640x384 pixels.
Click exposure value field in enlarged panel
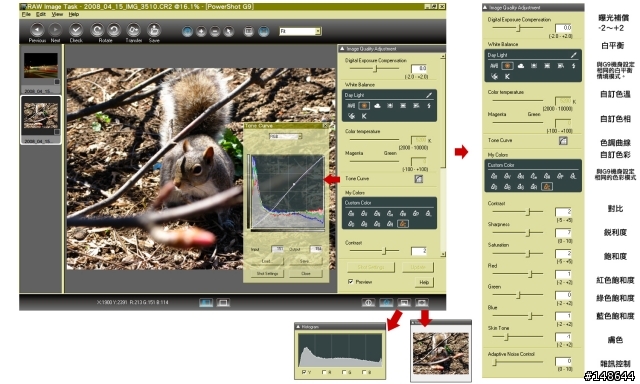[563, 28]
